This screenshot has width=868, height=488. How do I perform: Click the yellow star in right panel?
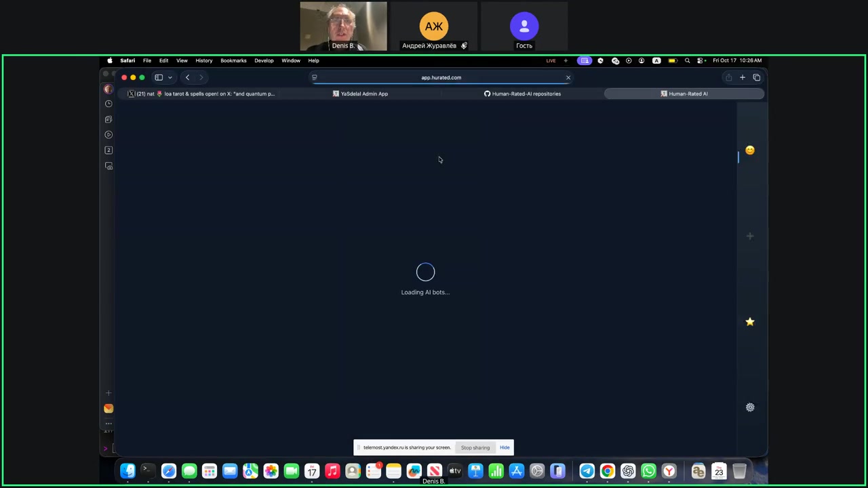coord(750,322)
